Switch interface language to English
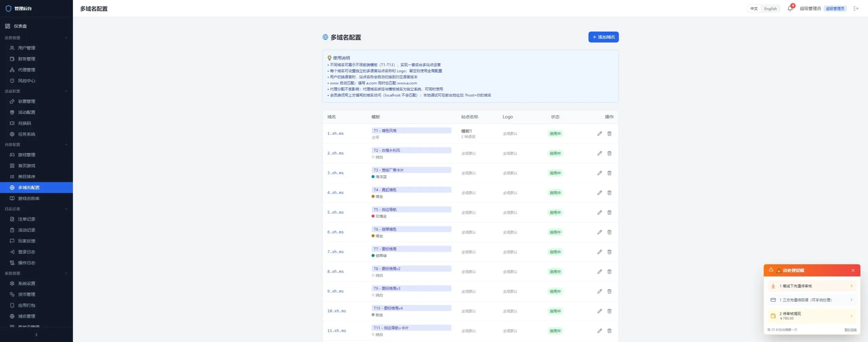This screenshot has height=342, width=868. (770, 8)
